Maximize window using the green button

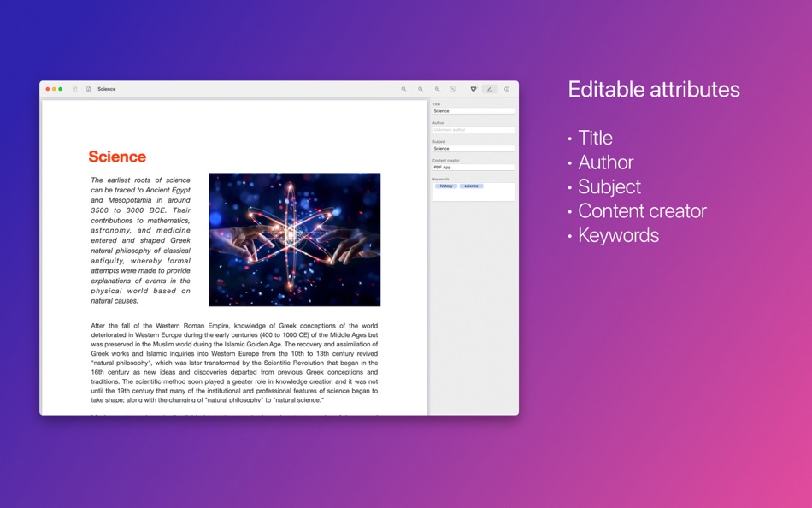(x=60, y=89)
